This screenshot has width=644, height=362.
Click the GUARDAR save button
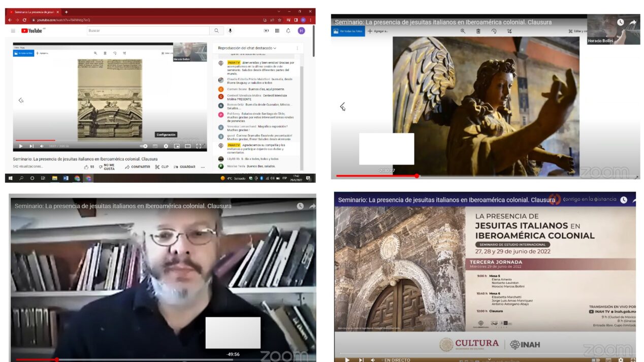tap(184, 167)
